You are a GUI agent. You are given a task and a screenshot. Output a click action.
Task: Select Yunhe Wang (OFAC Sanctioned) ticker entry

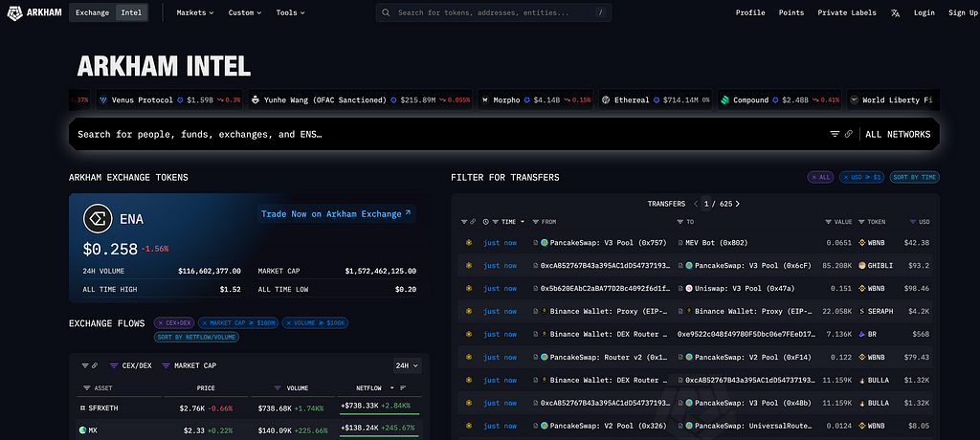tap(361, 100)
